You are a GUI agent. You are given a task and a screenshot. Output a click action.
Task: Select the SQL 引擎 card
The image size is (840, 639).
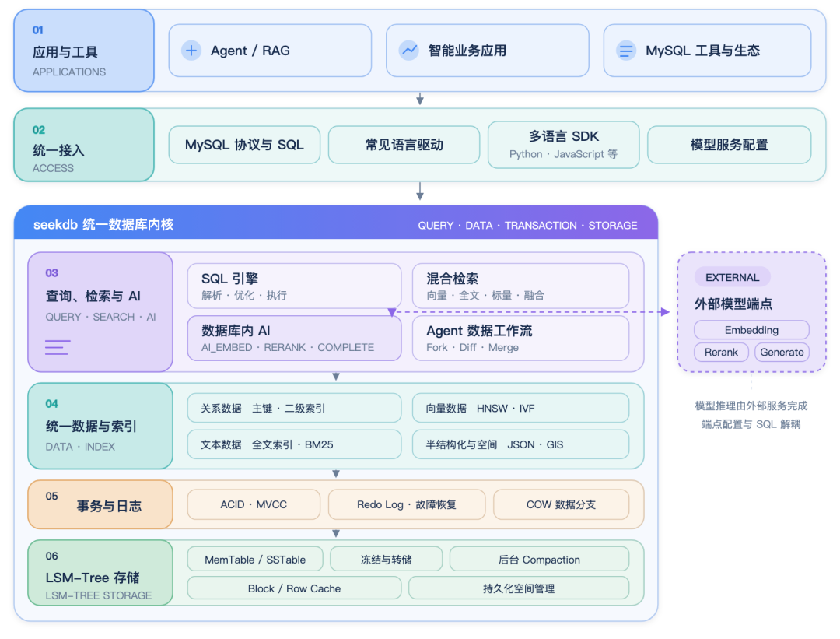294,286
